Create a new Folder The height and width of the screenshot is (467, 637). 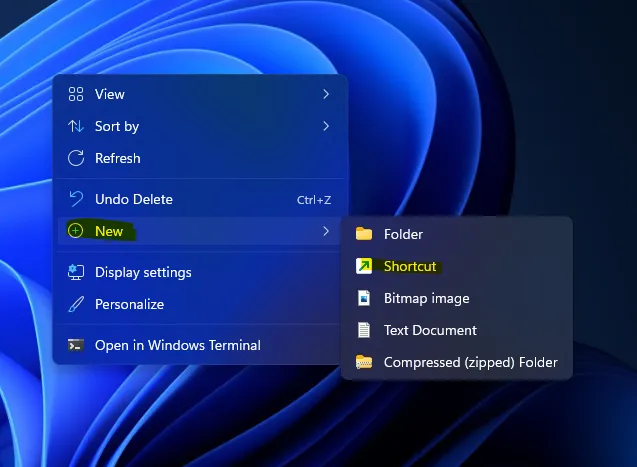point(457,234)
